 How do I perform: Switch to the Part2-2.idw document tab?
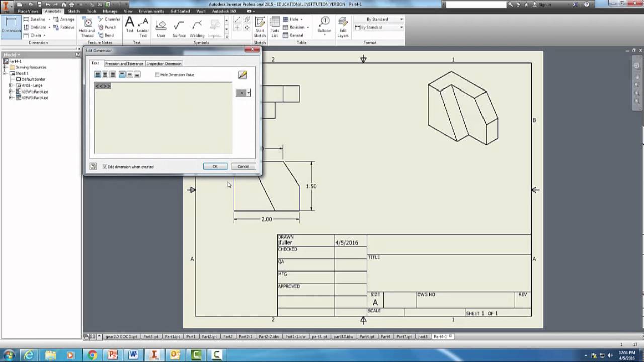point(269,337)
